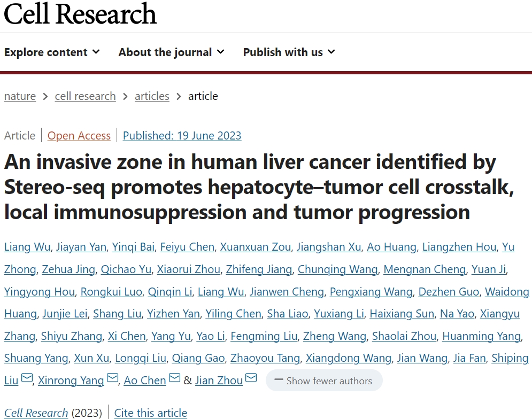Image resolution: width=532 pixels, height=419 pixels.
Task: Click the italic Cell Research journal link
Action: click(x=36, y=413)
